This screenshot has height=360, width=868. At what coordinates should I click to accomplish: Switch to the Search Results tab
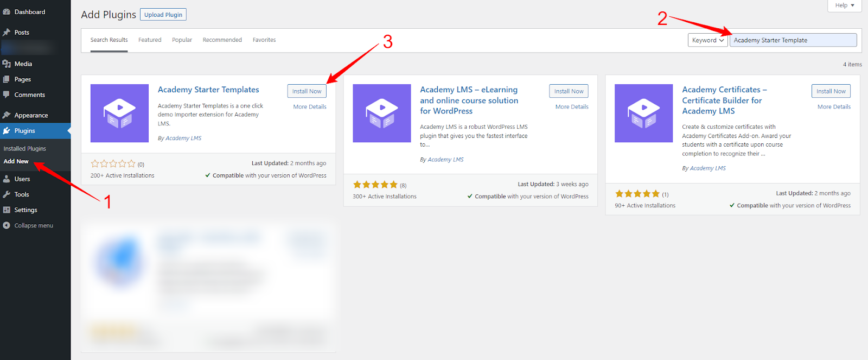(x=109, y=40)
